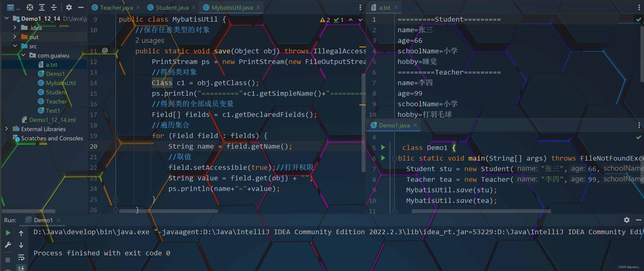
Task: Go to next highlighted error
Action: [360, 20]
